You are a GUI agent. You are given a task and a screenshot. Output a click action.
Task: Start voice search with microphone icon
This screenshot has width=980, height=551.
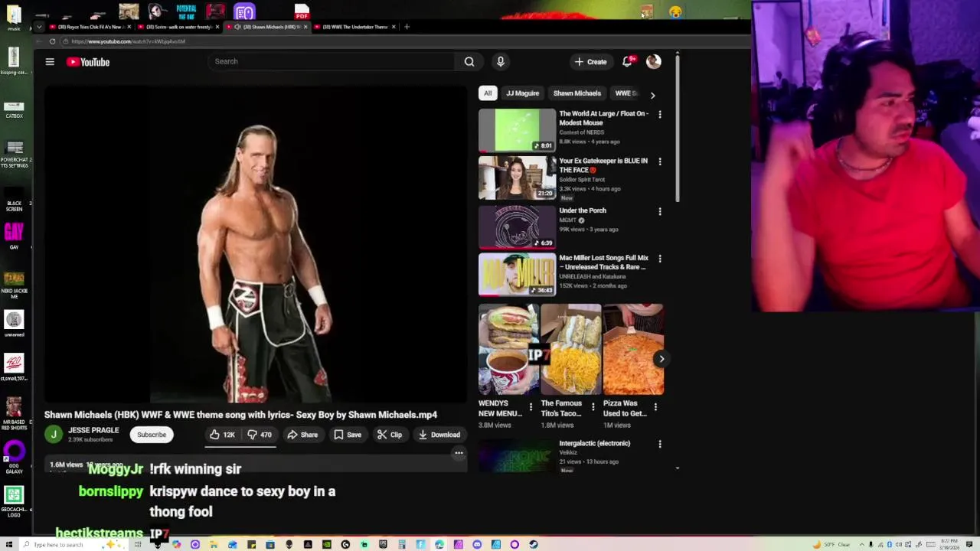point(501,61)
